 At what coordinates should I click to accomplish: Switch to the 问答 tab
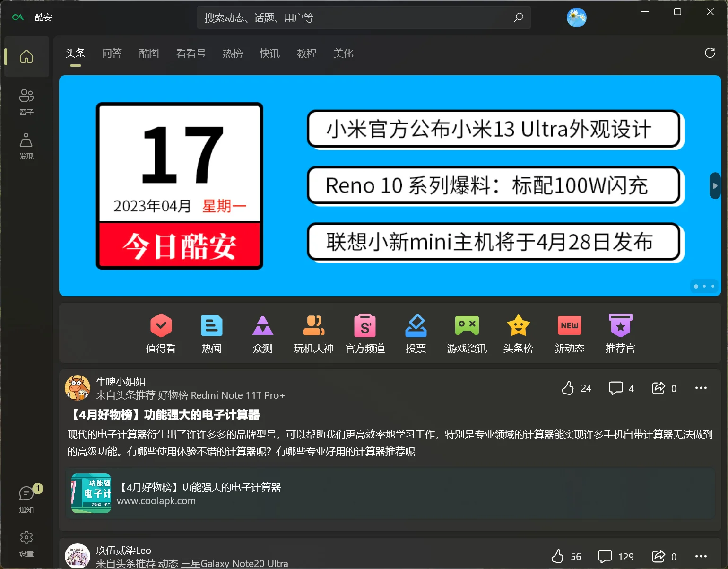pos(112,53)
